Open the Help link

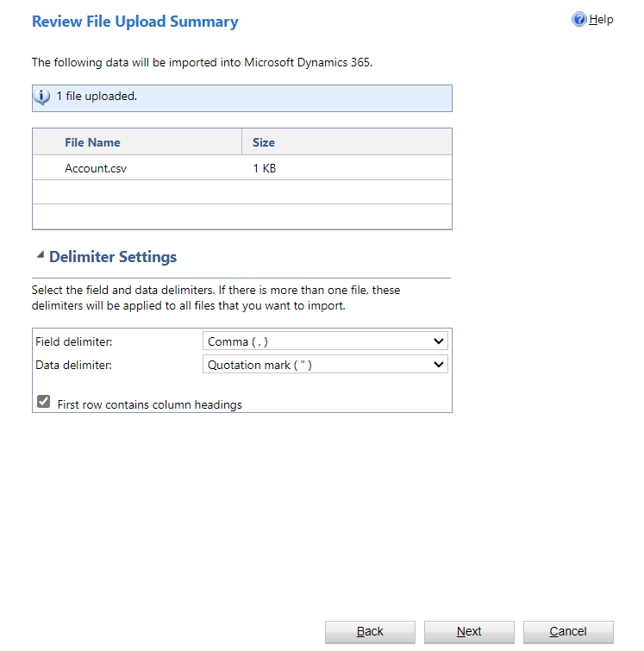601,20
